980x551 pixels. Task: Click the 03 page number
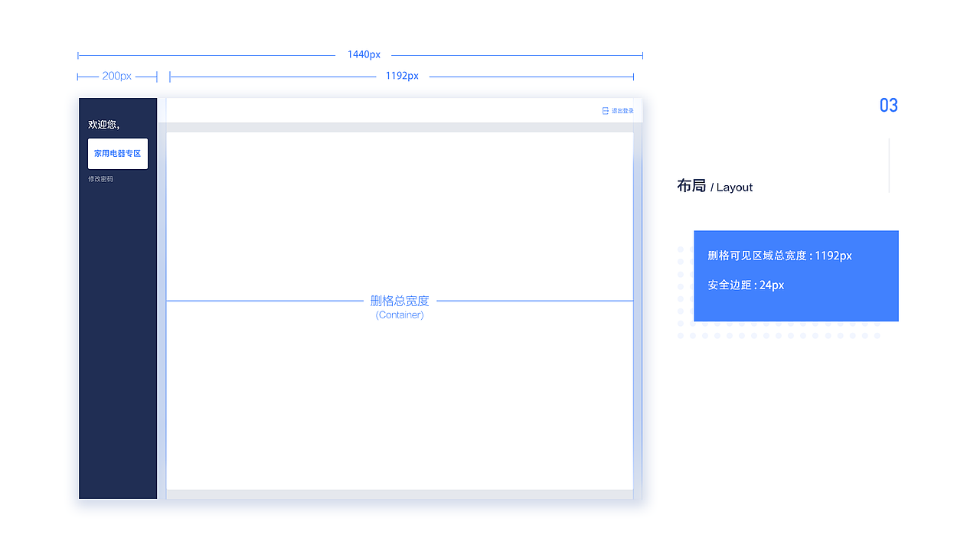[888, 106]
